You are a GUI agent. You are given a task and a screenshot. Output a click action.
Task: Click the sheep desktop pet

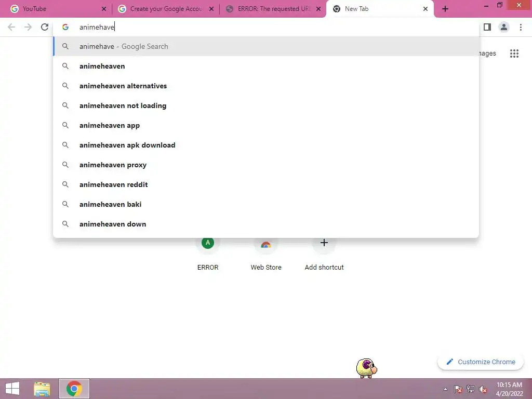366,368
